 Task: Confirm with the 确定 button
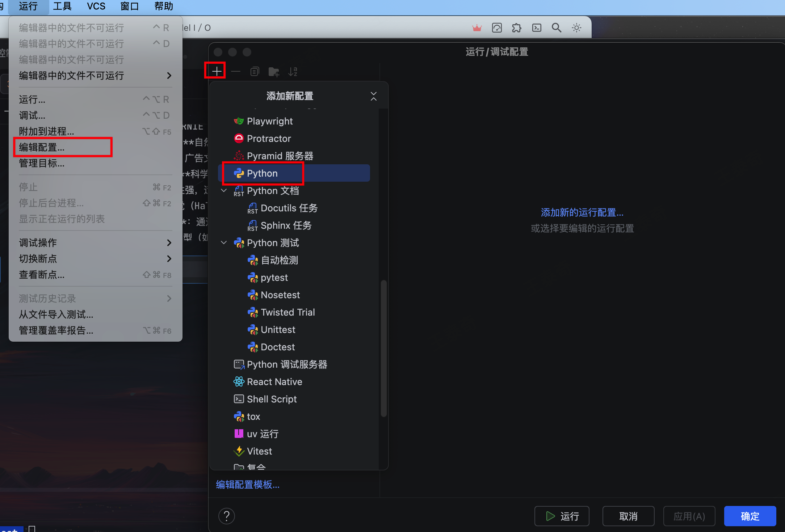click(750, 516)
